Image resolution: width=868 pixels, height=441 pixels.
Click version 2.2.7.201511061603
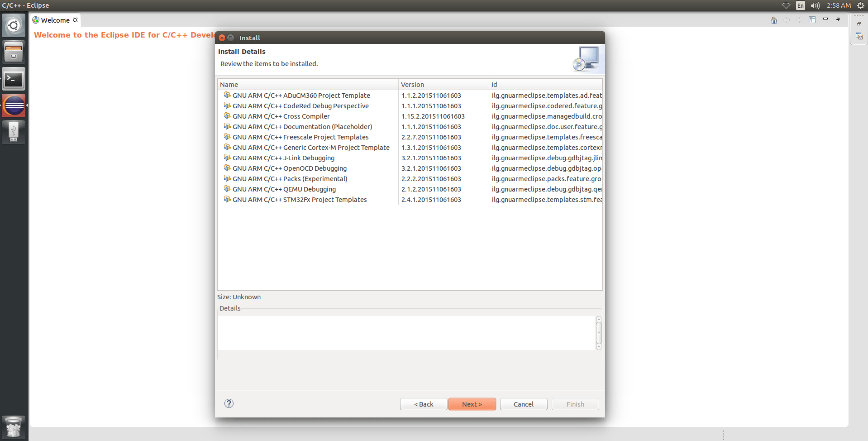[431, 137]
